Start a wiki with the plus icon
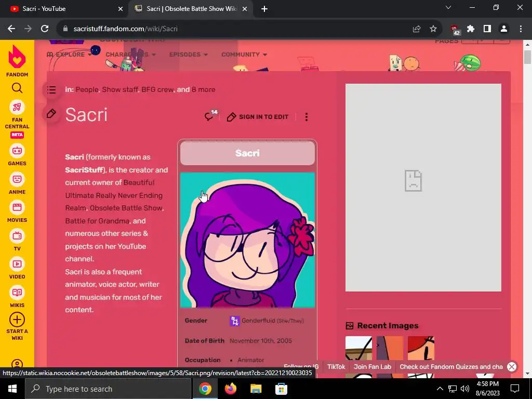This screenshot has height=399, width=532. click(x=17, y=320)
